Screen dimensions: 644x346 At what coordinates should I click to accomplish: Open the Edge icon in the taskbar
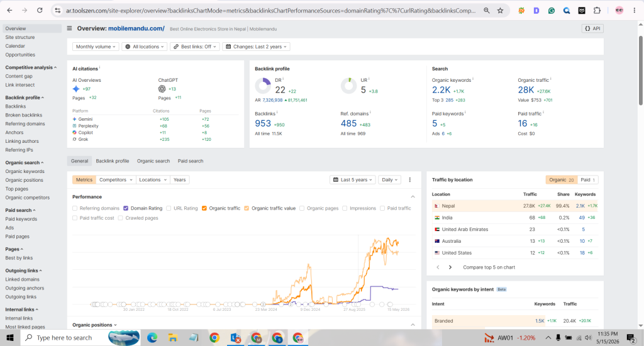[152, 338]
